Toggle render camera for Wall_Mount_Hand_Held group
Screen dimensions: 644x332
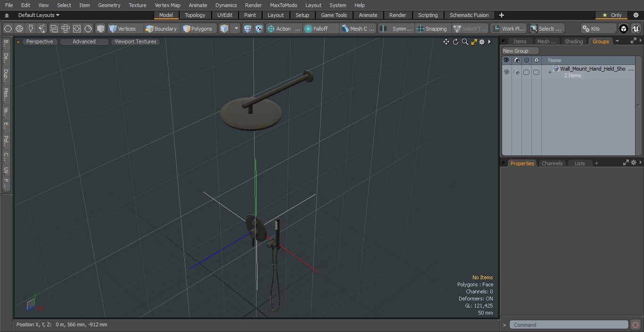[516, 72]
